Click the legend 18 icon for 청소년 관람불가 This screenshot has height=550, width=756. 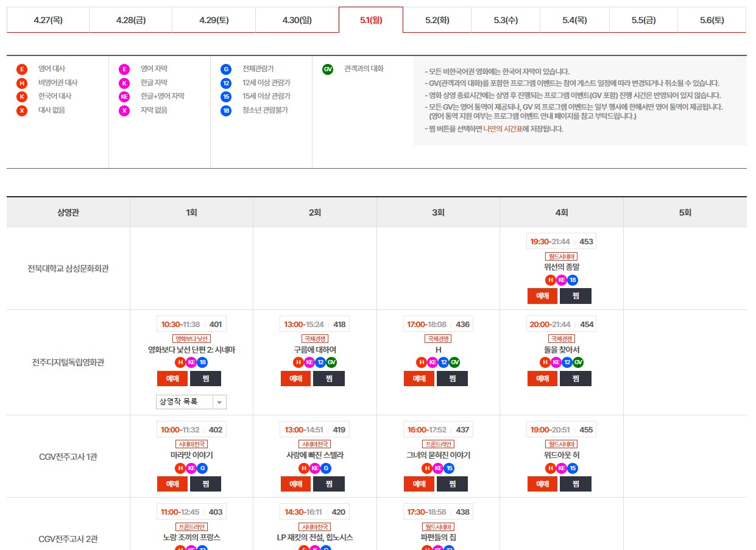[x=226, y=111]
